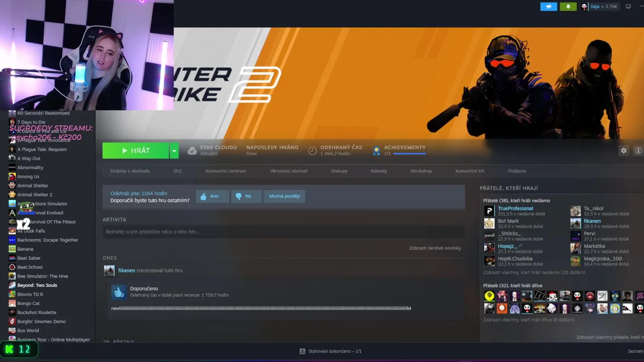
Task: Select Beat.School in library list
Action: 30,267
